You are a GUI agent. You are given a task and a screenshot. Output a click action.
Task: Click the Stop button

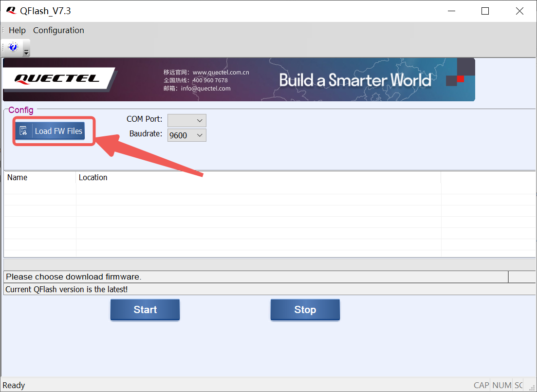coord(305,310)
